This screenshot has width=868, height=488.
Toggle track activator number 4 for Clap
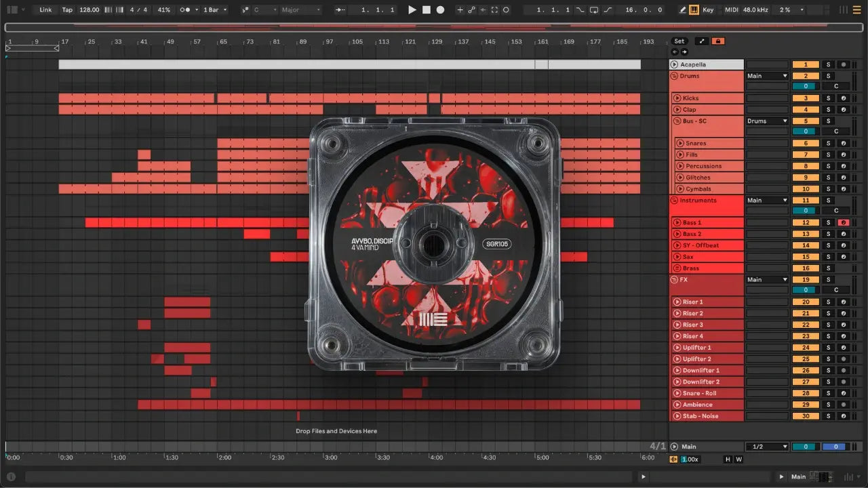(x=806, y=110)
